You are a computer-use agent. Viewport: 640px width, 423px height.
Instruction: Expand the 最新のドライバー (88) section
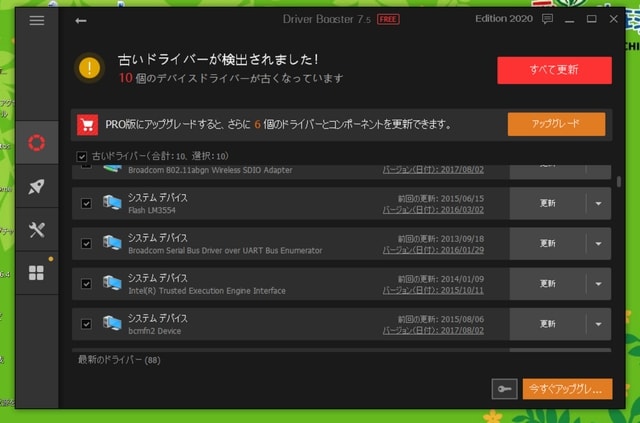tap(119, 360)
